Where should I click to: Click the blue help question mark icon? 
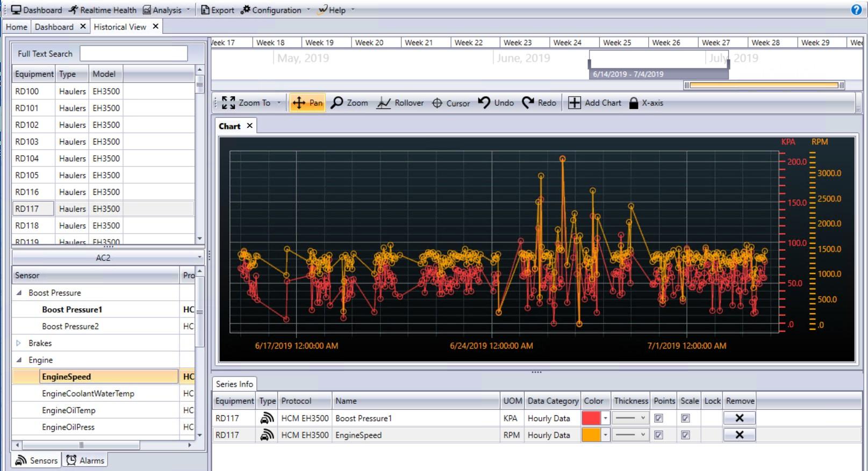856,10
